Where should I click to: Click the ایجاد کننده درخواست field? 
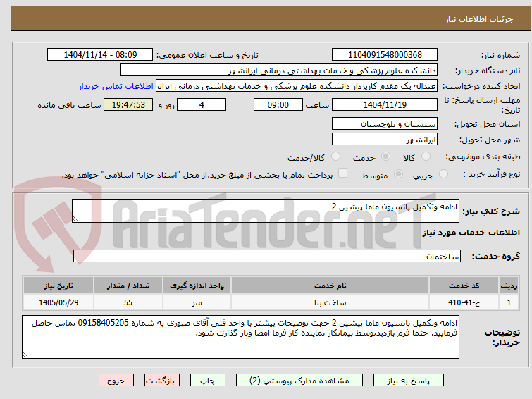point(297,86)
